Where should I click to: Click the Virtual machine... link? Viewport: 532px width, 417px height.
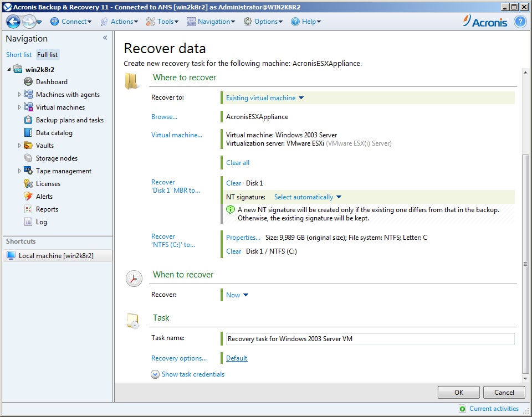[177, 135]
